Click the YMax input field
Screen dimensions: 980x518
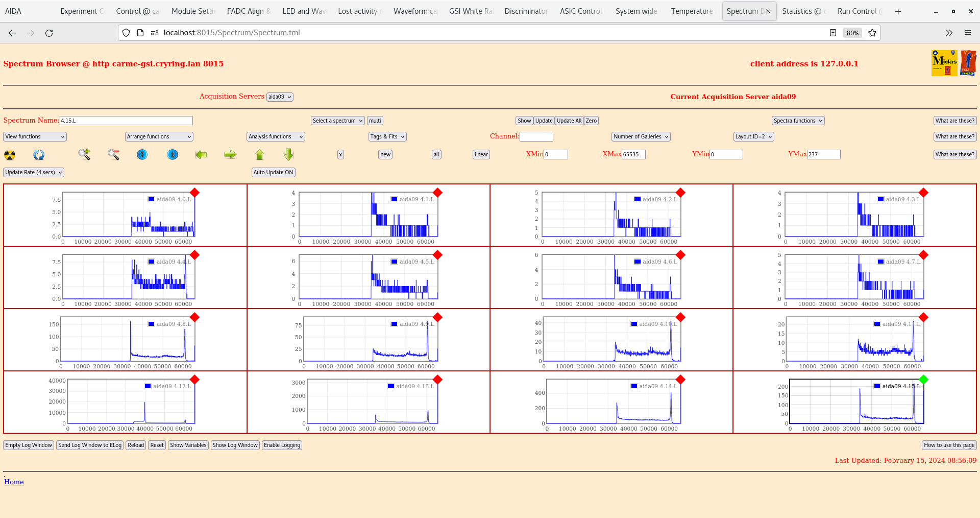[x=823, y=155]
